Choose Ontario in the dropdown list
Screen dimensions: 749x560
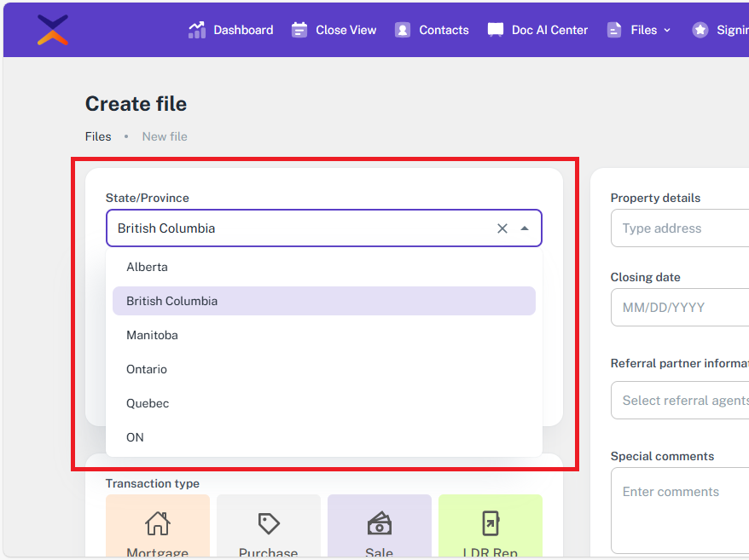coord(147,369)
